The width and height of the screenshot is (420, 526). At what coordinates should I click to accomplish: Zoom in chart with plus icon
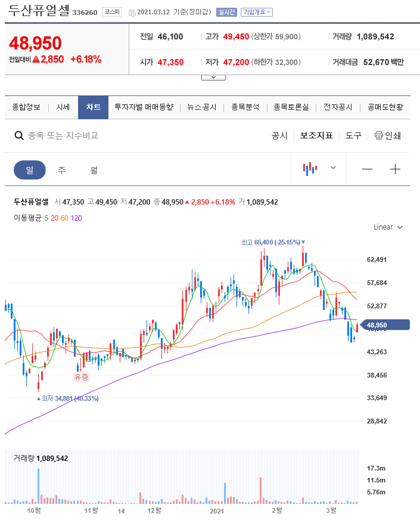[395, 169]
